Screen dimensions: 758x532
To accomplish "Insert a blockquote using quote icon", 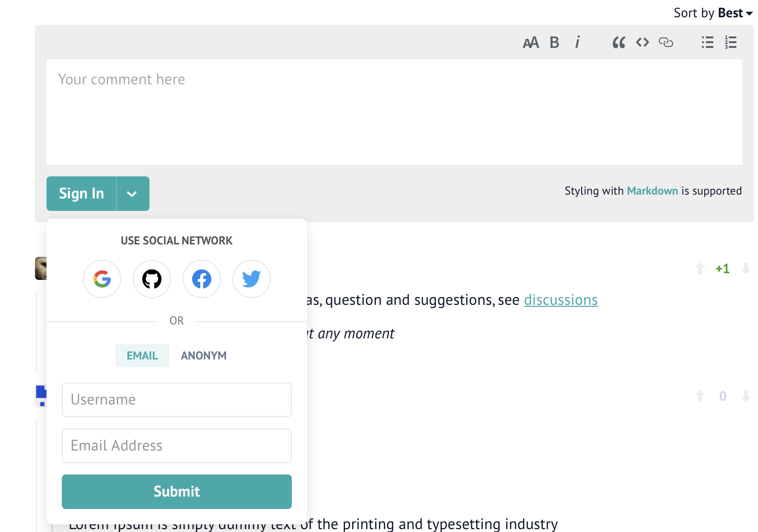I will (x=619, y=43).
